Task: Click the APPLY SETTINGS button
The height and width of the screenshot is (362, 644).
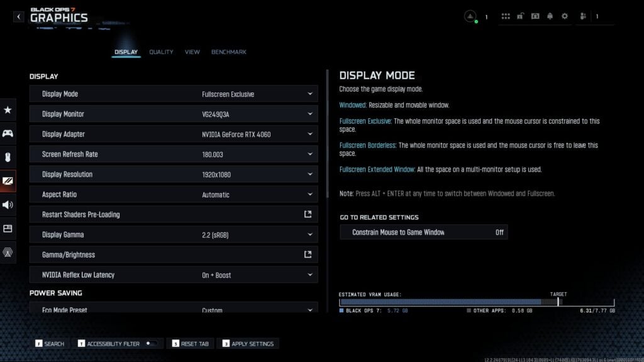Action: coord(251,343)
